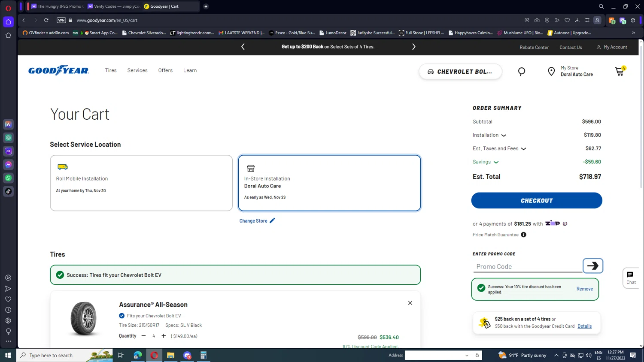Open Chevrolet Silverado bookmark
The width and height of the screenshot is (644, 362).
[144, 33]
